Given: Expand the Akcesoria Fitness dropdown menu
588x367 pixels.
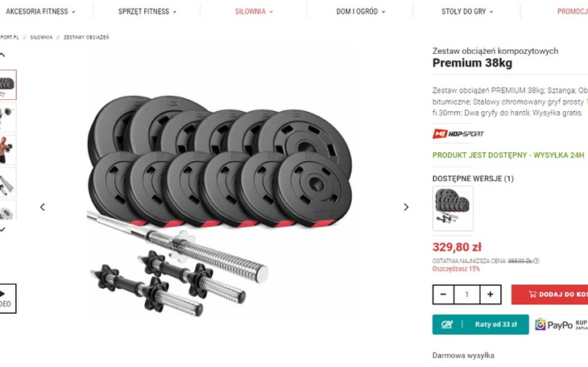Looking at the screenshot, I should point(40,12).
